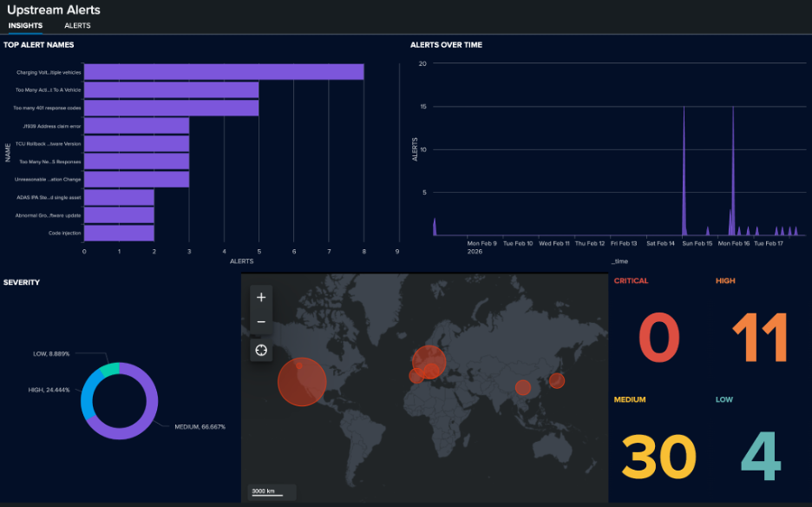The image size is (812, 507).
Task: Click the alert bubble over Japan
Action: pos(557,380)
